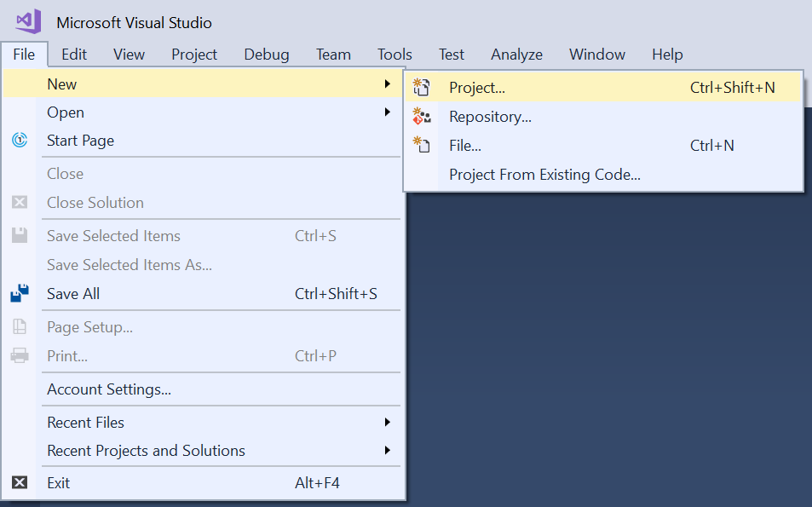
Task: Open the Analyze menu
Action: (x=516, y=55)
